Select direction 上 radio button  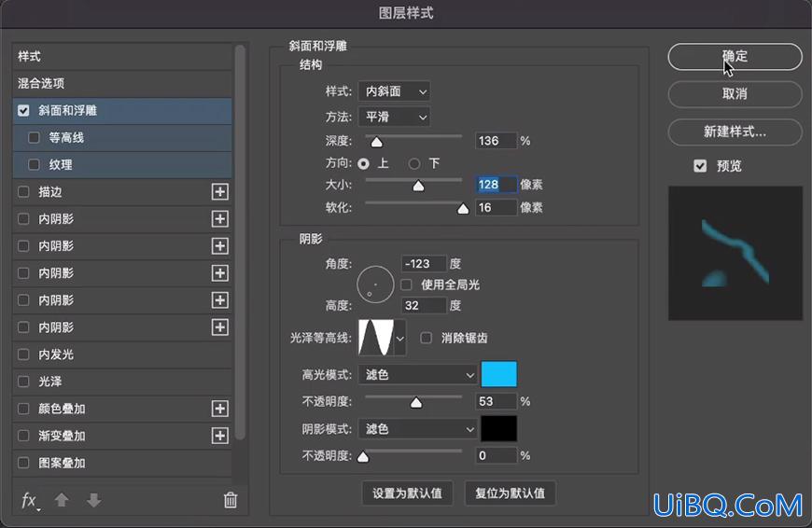tap(364, 163)
